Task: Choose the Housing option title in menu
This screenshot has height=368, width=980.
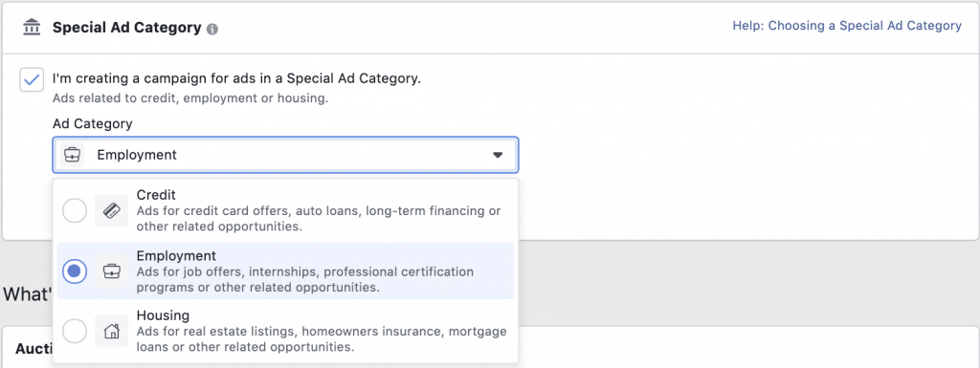Action: pos(163,315)
